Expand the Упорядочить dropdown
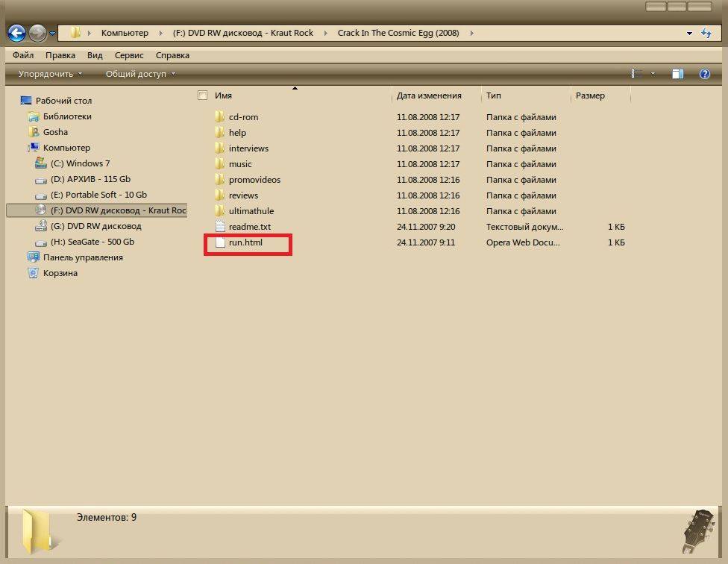 (50, 74)
